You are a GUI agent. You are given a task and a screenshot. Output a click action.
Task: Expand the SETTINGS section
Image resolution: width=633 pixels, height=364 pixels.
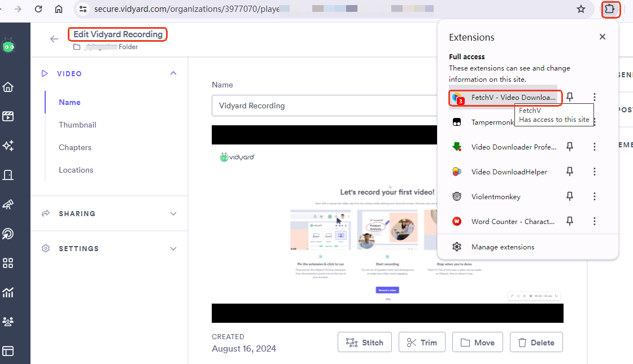coord(173,249)
